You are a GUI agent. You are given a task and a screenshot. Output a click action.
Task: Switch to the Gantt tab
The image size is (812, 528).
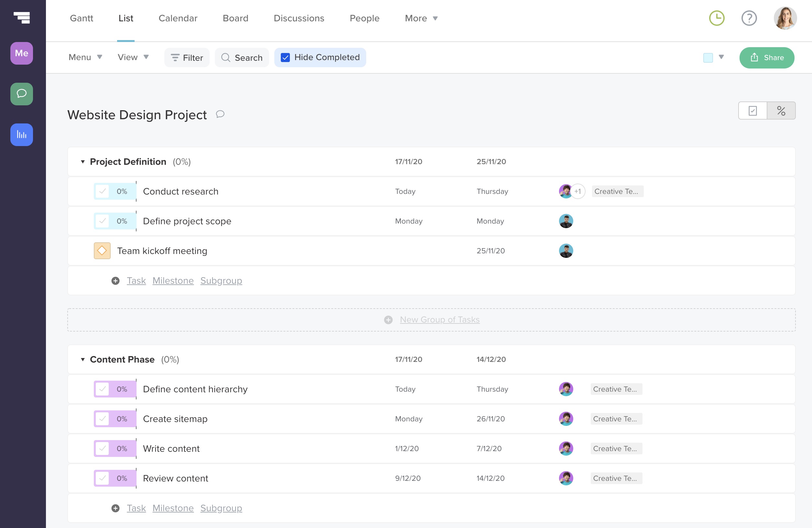point(81,18)
